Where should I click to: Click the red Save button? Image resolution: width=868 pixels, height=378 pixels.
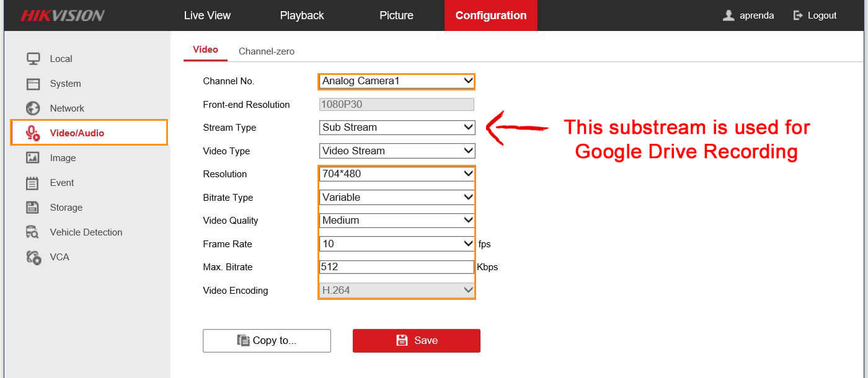(417, 340)
